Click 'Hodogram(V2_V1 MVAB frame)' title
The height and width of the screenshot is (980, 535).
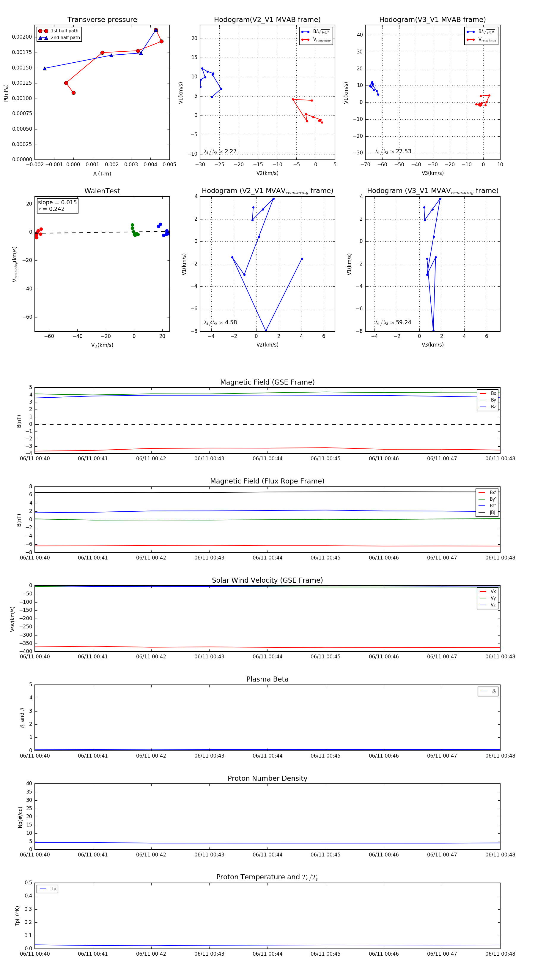coord(267,20)
